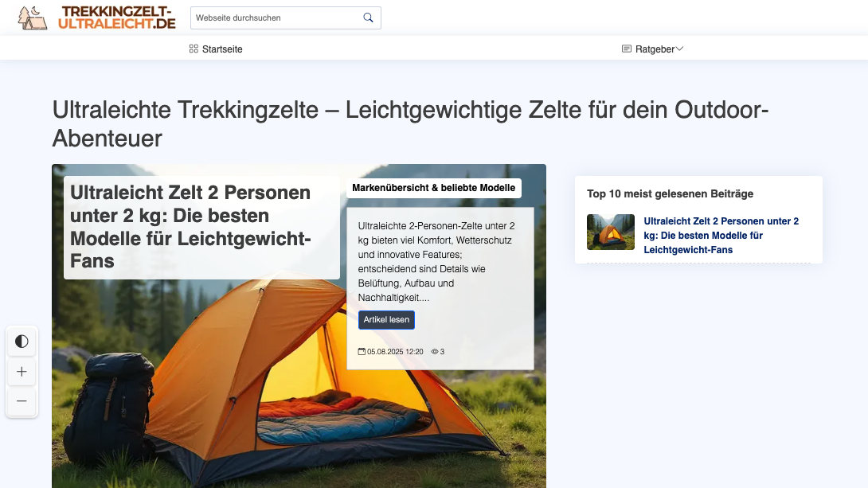The image size is (868, 488).
Task: Select the zoom-out minus icon
Action: coord(21,400)
